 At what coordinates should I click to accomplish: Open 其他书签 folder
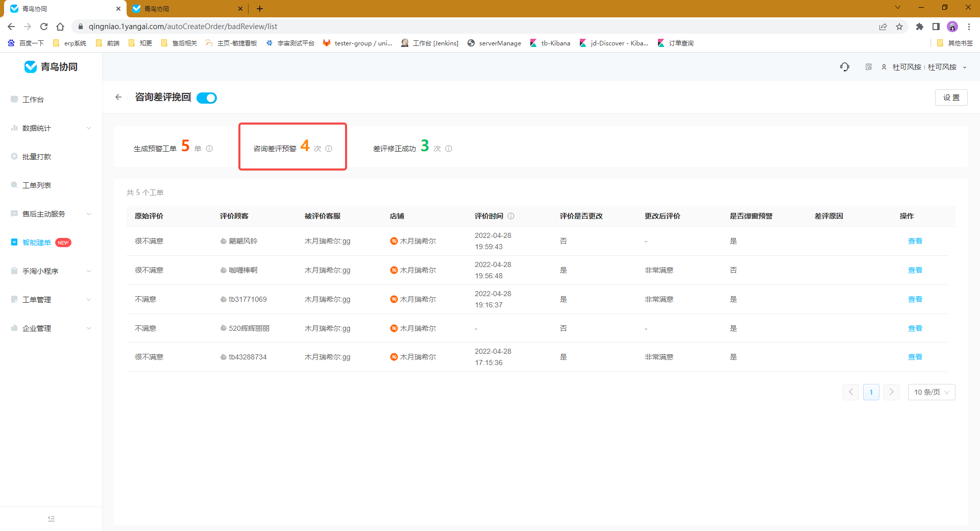click(x=955, y=43)
